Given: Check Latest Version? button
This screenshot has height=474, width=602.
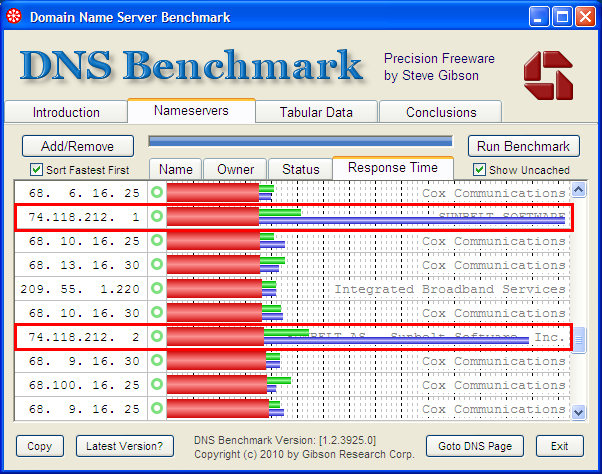Looking at the screenshot, I should tap(125, 446).
